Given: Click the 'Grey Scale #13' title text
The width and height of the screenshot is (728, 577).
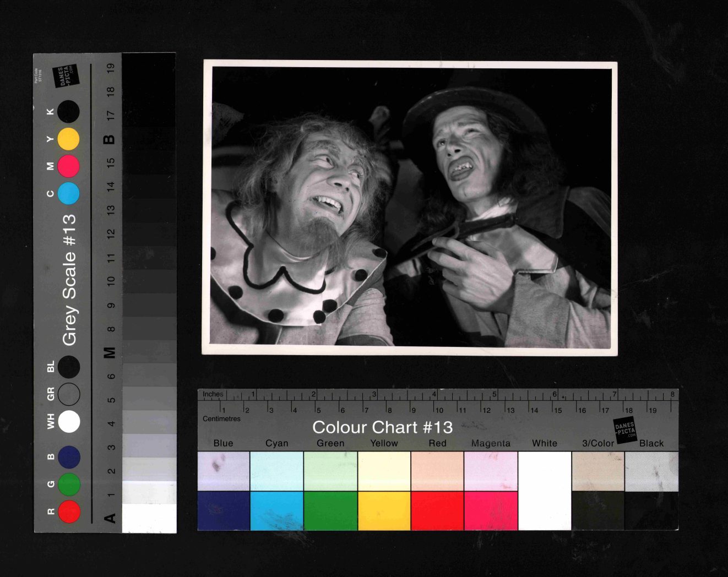Looking at the screenshot, I should tap(69, 280).
